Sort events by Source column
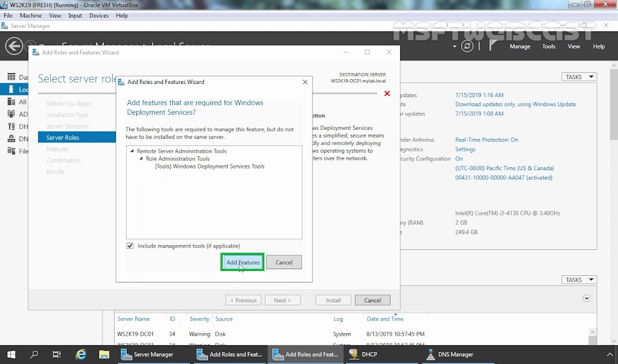 point(224,319)
